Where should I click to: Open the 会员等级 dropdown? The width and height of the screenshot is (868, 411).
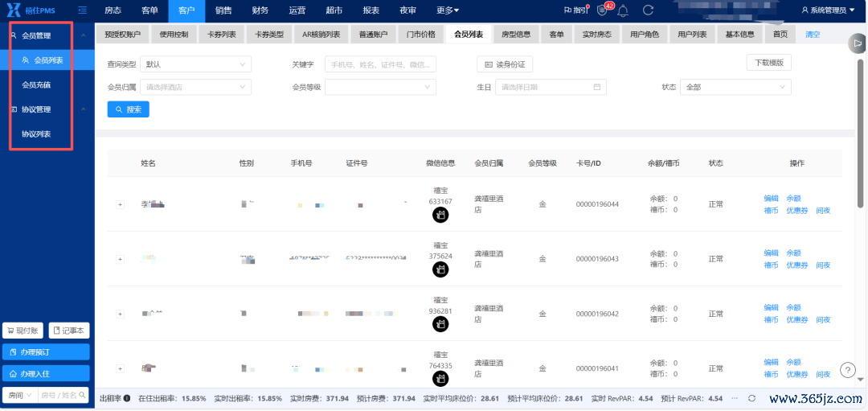point(380,87)
